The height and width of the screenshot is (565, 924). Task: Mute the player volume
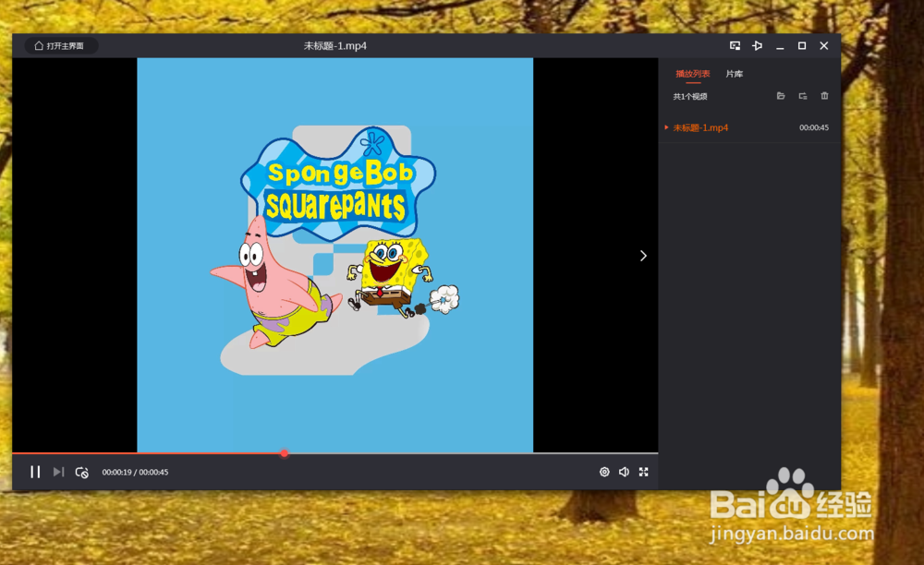click(624, 472)
